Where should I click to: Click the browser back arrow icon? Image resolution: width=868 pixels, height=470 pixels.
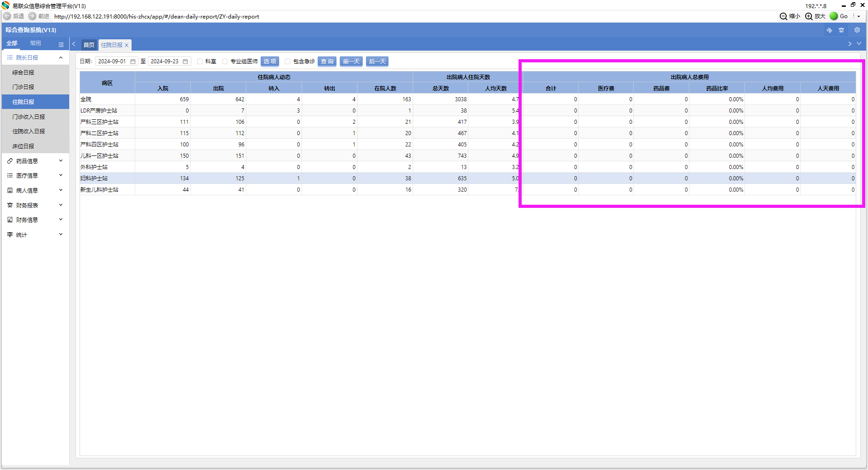tap(7, 16)
